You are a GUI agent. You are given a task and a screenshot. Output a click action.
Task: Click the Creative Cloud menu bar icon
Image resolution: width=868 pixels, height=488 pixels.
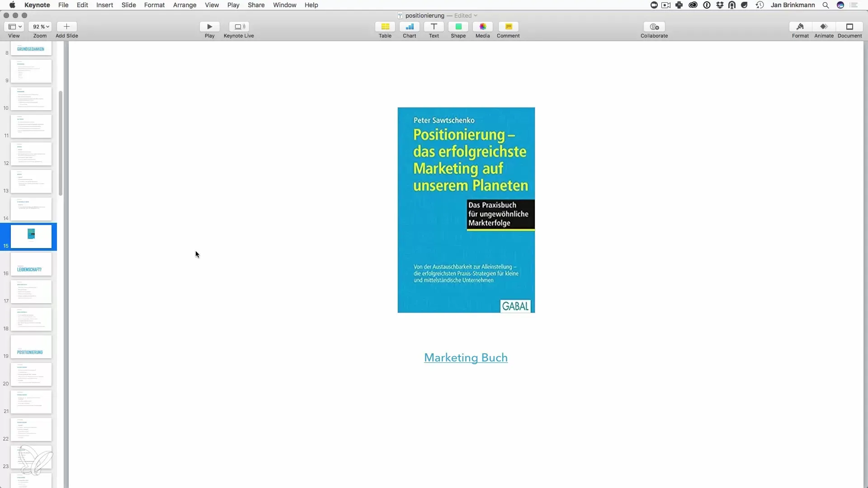693,5
